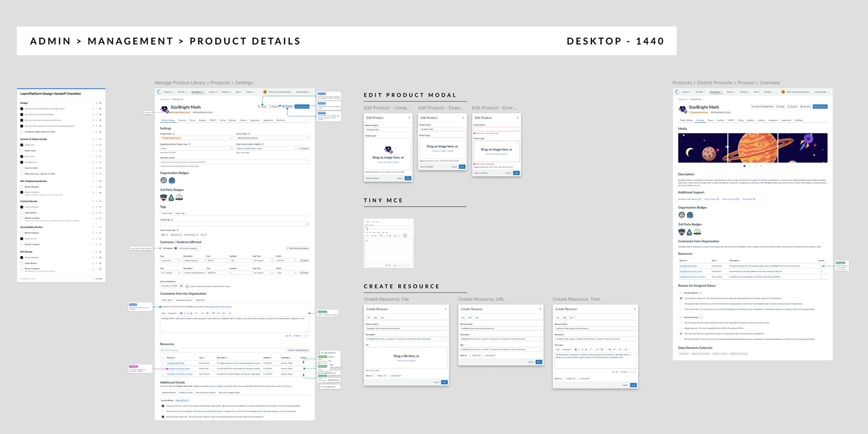Select the All Students radio option

(161, 248)
